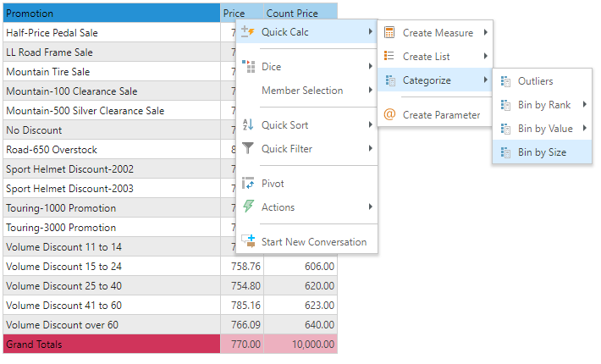Screen dimensions: 601x364
Task: Click the Quick Calc lightning icon
Action: [x=248, y=32]
